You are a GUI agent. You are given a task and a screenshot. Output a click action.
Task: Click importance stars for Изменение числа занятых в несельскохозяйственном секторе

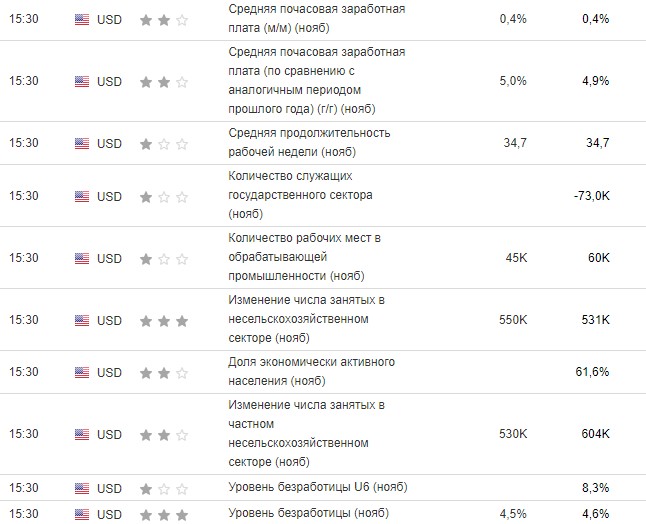tap(163, 320)
